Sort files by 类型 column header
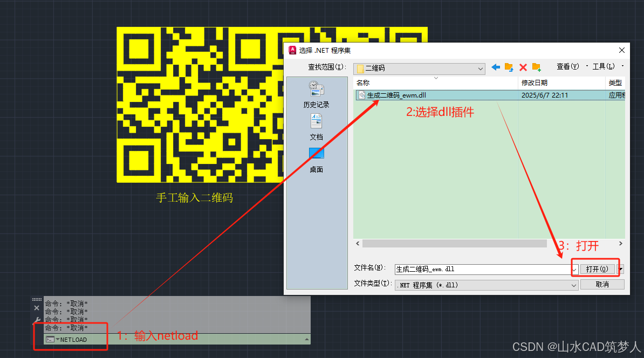This screenshot has width=644, height=358. tap(615, 82)
